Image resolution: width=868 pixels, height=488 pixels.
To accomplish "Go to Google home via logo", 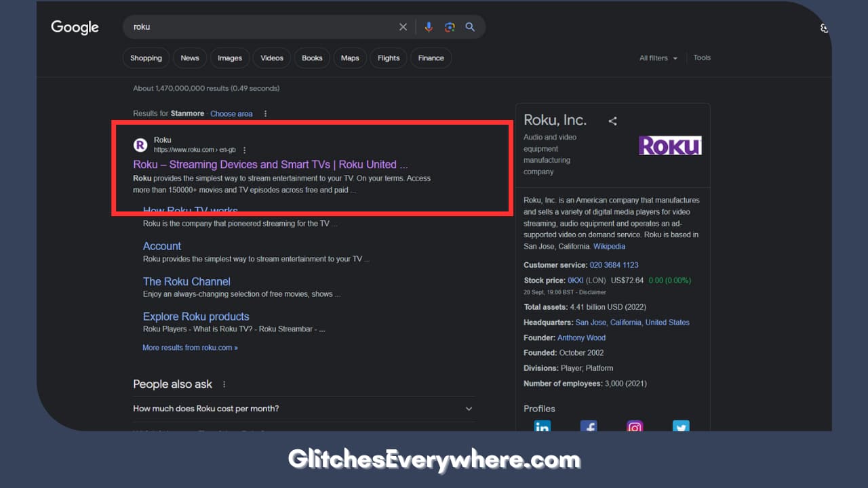I will pyautogui.click(x=75, y=28).
